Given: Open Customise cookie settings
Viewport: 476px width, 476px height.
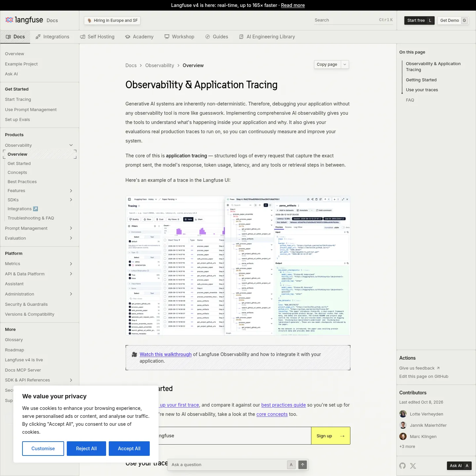Looking at the screenshot, I should (43, 449).
